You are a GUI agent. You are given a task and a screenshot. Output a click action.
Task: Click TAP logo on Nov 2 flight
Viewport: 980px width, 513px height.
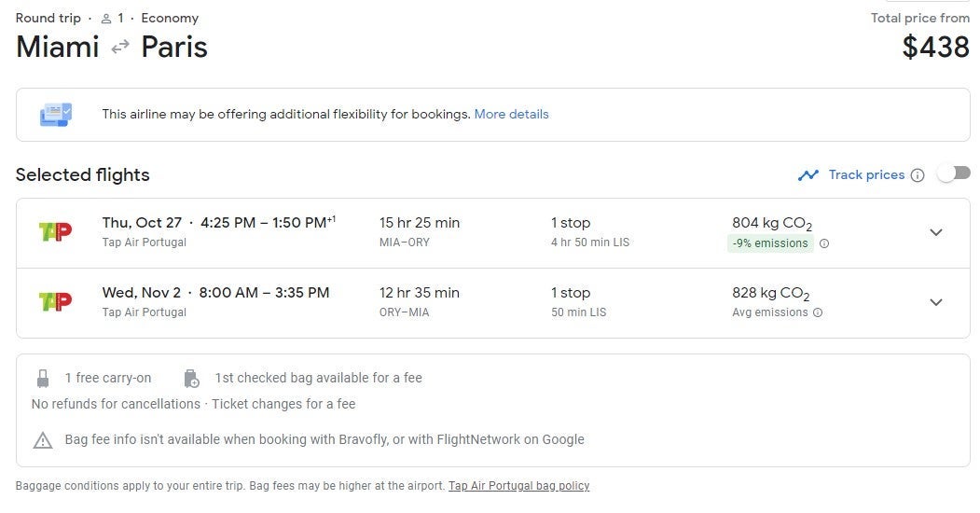tap(55, 301)
